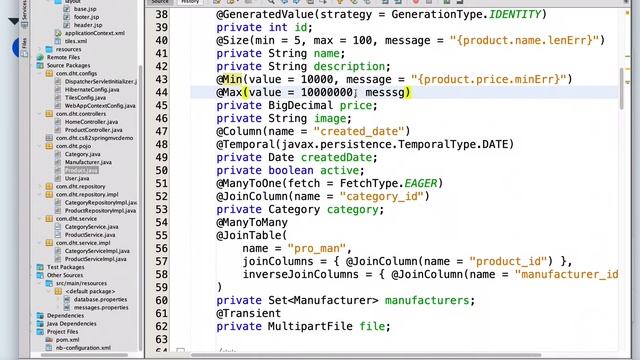Select CategoryRepositoryImpl.java in project tree
640x360 pixels.
[101, 203]
